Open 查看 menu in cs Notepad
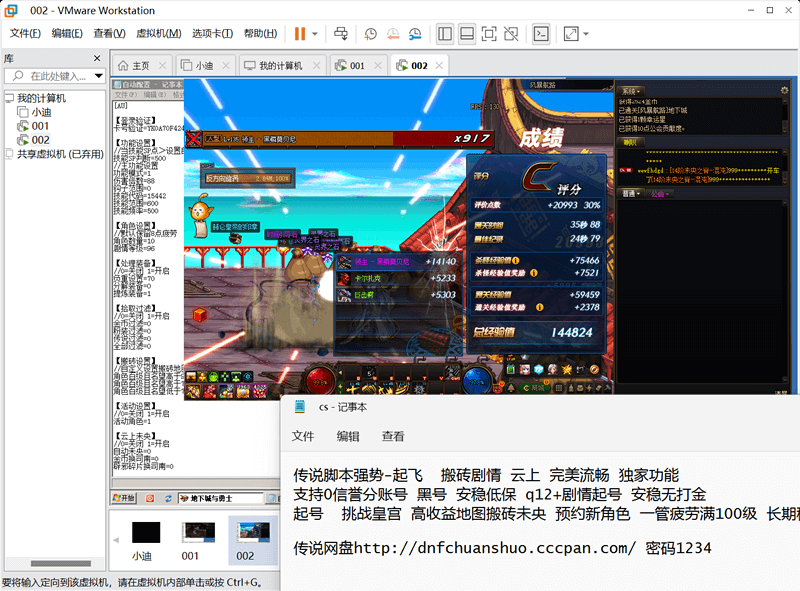The width and height of the screenshot is (800, 591). click(393, 436)
